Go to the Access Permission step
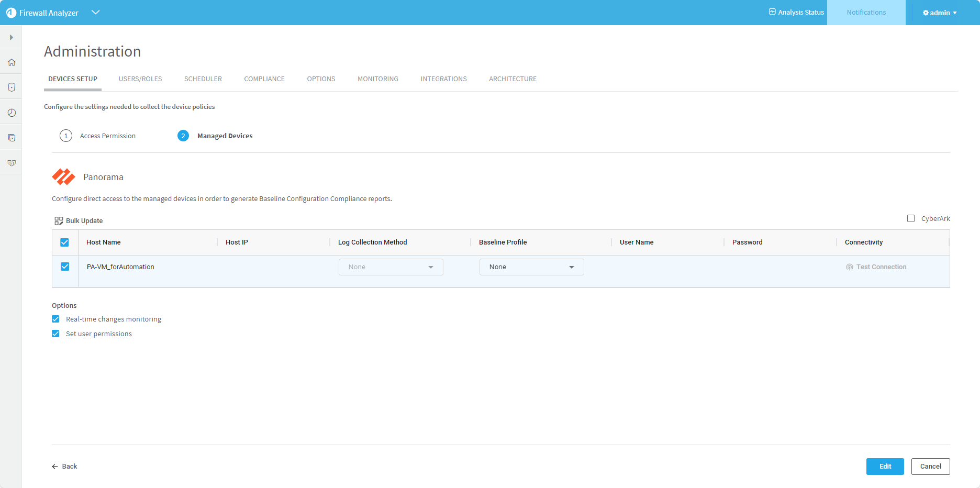Screen dimensions: 980x488 (107, 136)
